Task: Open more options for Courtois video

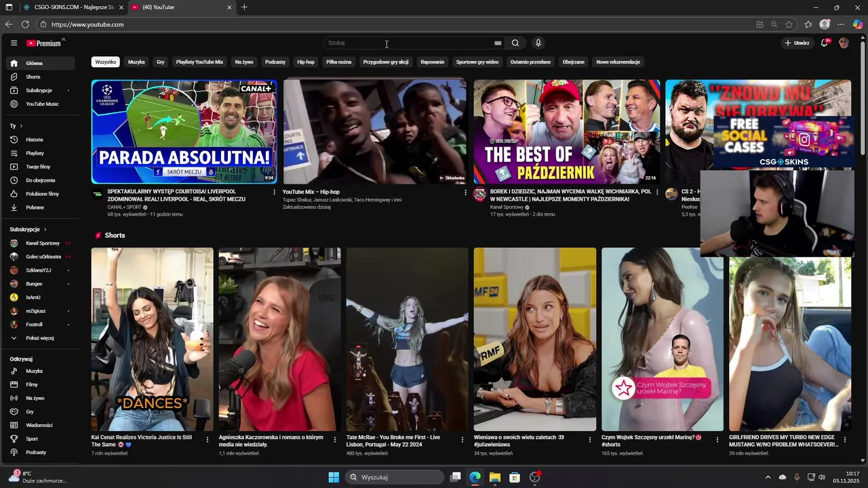Action: pyautogui.click(x=275, y=192)
